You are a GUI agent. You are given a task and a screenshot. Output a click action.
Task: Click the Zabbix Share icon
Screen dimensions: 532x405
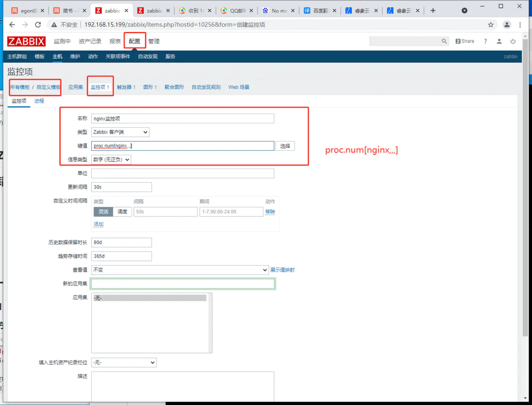465,41
